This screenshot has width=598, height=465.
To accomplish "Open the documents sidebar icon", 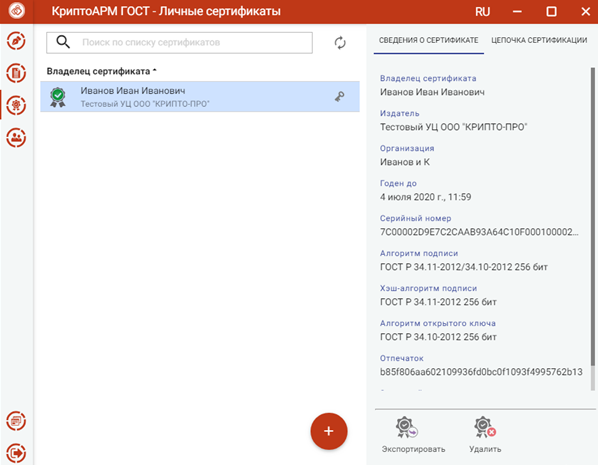I will (16, 73).
